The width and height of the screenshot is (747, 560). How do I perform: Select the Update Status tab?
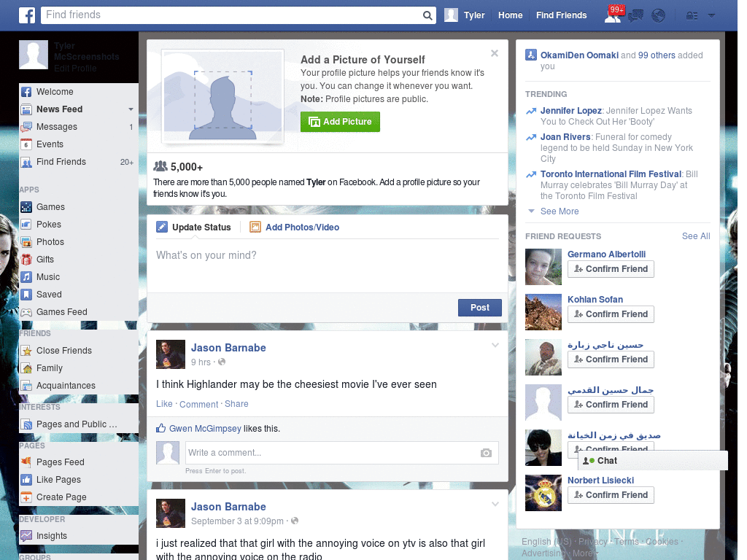[x=194, y=227]
